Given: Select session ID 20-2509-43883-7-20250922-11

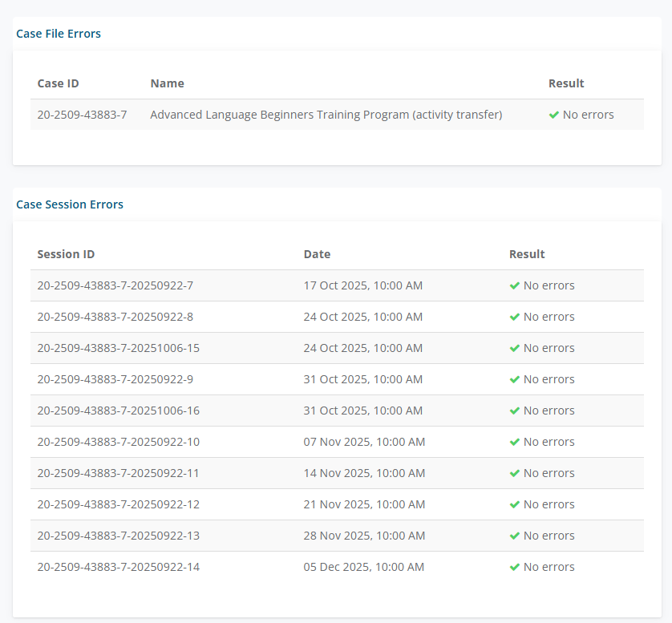Looking at the screenshot, I should point(118,473).
